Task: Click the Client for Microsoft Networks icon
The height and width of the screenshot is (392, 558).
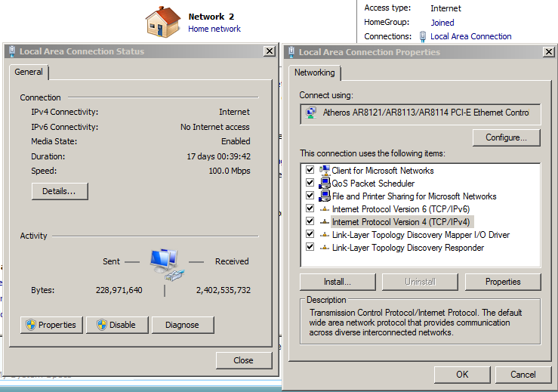Action: point(325,170)
